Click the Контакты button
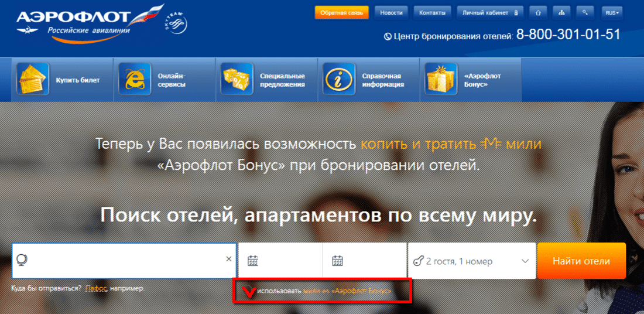Screen dimensions: 644x314 (x=432, y=13)
